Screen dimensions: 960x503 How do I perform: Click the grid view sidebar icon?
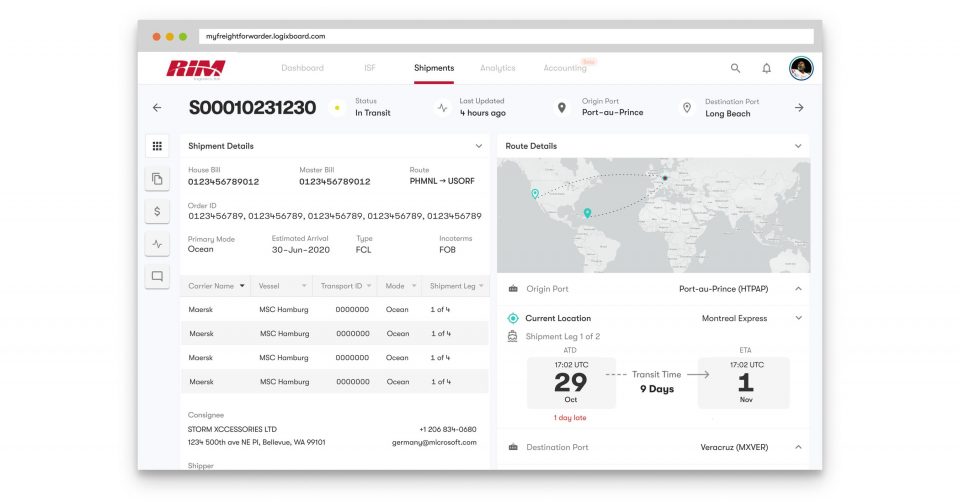click(x=157, y=146)
